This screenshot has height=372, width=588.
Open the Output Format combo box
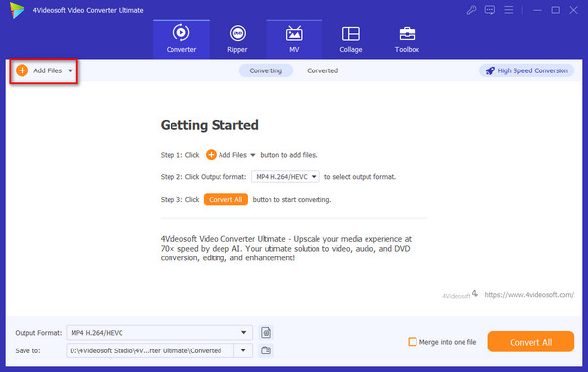159,333
